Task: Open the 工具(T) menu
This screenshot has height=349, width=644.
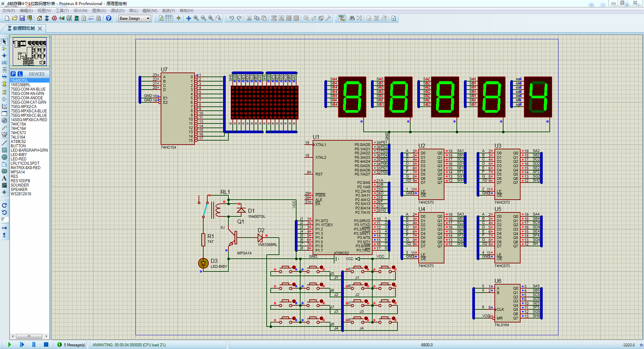Action: (x=62, y=11)
